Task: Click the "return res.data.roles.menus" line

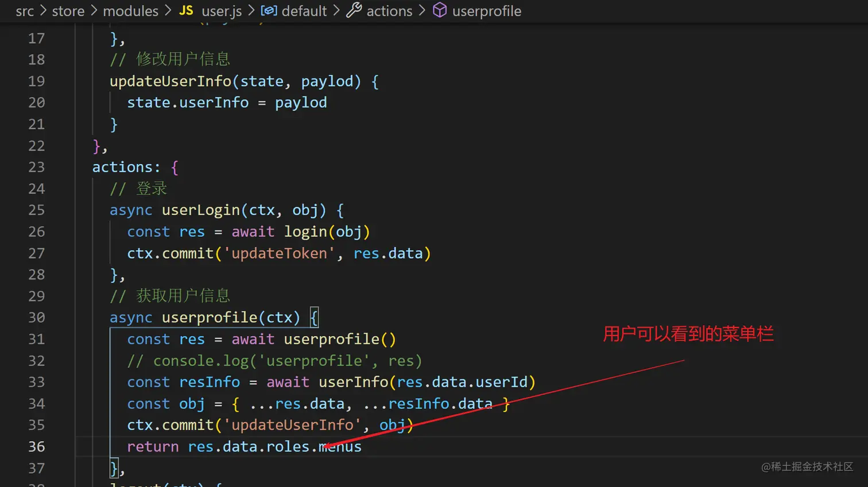Action: (x=244, y=447)
